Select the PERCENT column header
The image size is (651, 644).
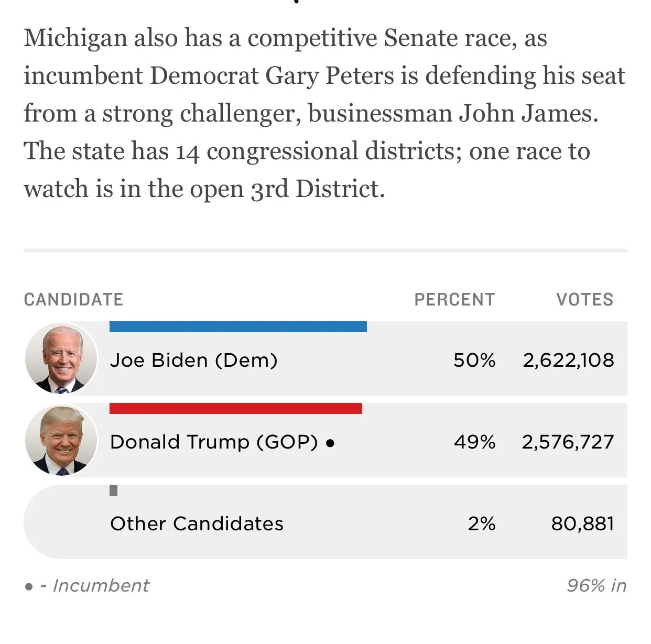click(454, 299)
